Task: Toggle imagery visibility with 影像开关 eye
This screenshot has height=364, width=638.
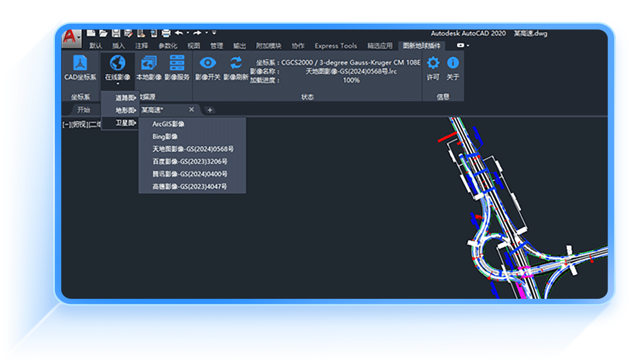Action: (x=208, y=68)
